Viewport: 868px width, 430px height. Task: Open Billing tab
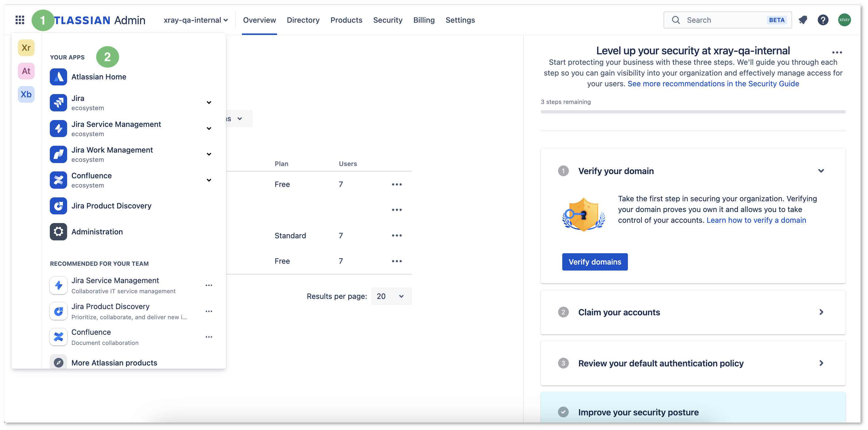[424, 20]
